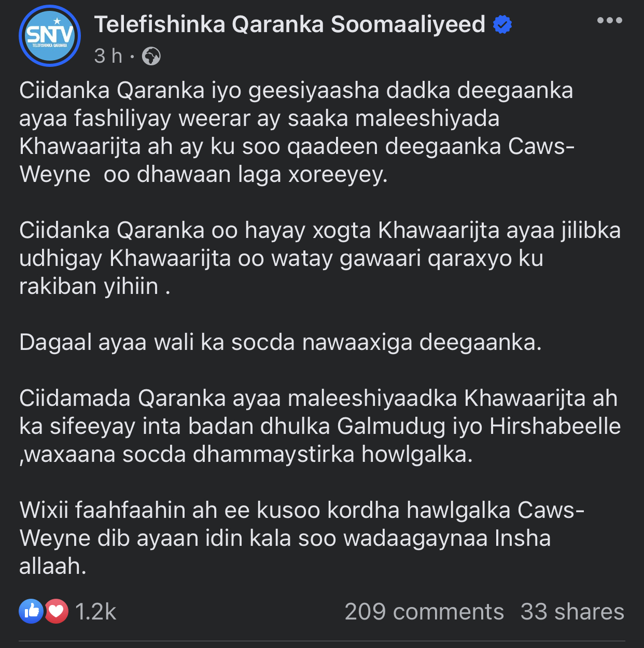Click the red heart reaction icon
Image resolution: width=644 pixels, height=648 pixels.
click(x=56, y=611)
